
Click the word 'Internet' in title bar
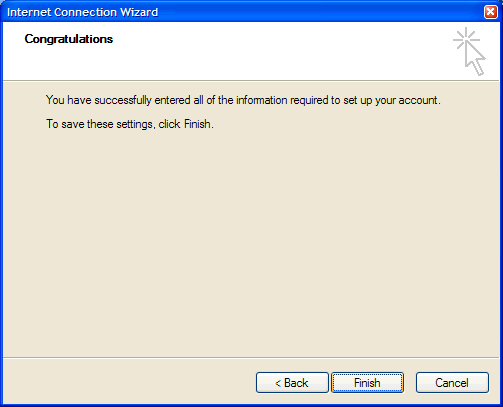tap(29, 12)
